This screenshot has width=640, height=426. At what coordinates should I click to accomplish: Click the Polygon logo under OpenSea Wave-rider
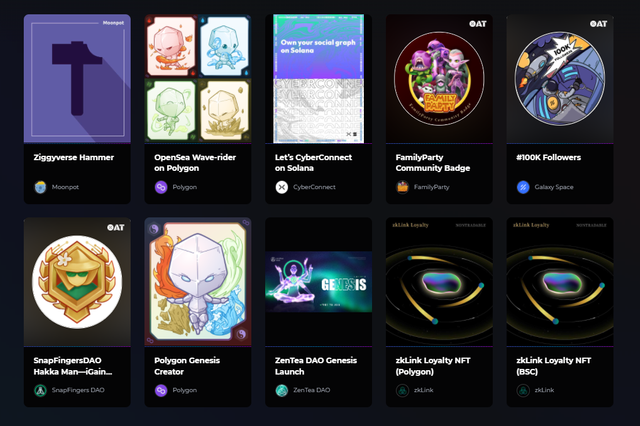tap(161, 187)
